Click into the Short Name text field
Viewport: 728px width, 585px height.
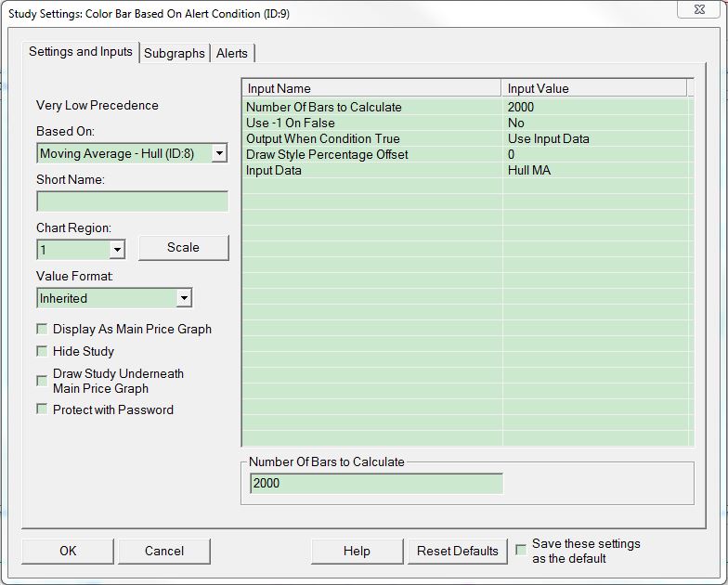pyautogui.click(x=132, y=201)
